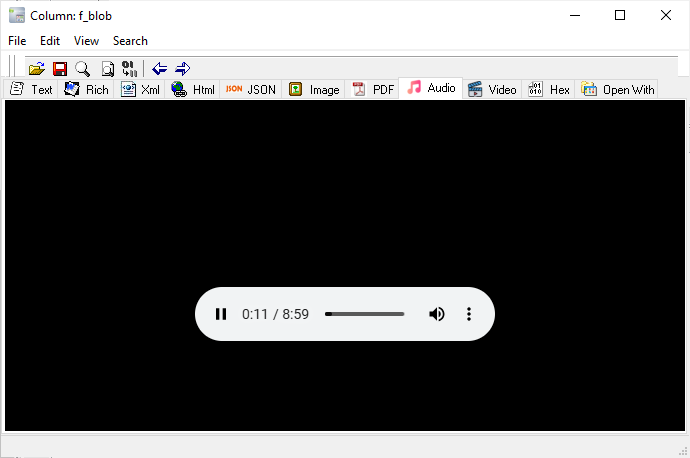
Task: Pause the audio playback
Action: pyautogui.click(x=221, y=314)
